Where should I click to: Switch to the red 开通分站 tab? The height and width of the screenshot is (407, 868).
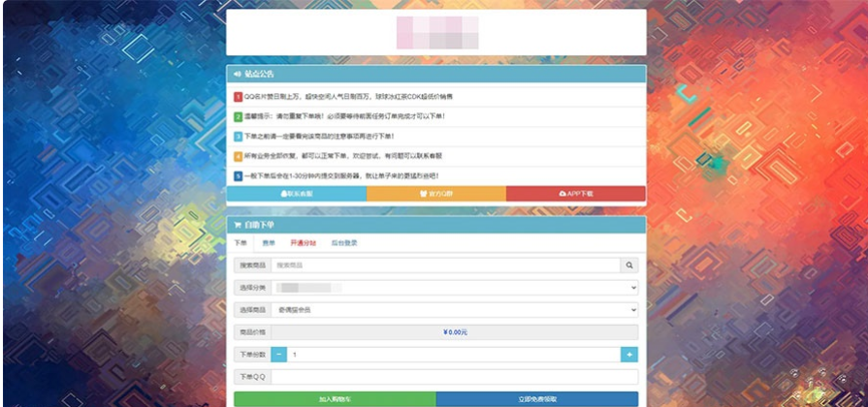(x=304, y=243)
